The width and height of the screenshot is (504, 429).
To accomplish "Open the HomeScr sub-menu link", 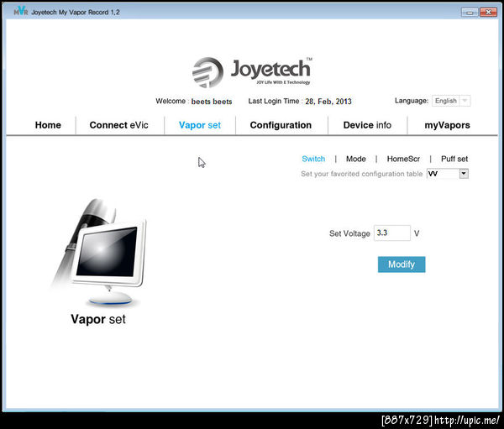I will point(403,159).
